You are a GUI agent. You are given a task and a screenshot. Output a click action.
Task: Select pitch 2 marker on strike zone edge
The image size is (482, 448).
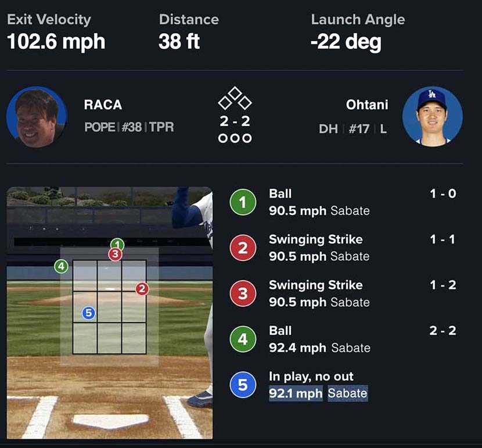click(142, 289)
